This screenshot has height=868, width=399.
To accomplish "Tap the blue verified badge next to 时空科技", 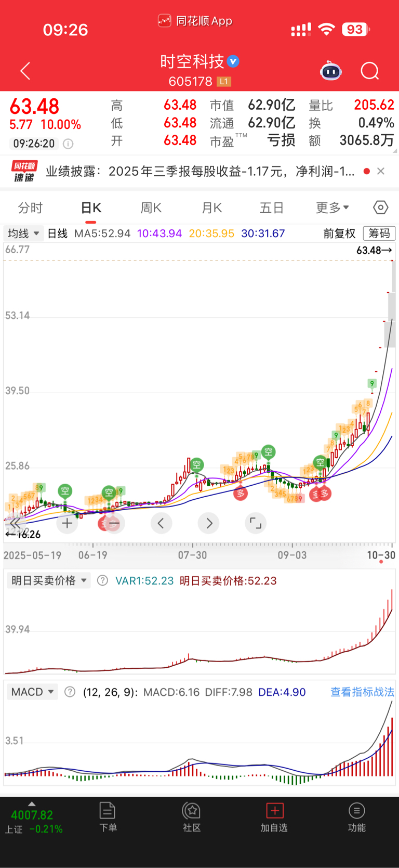I will pos(233,61).
